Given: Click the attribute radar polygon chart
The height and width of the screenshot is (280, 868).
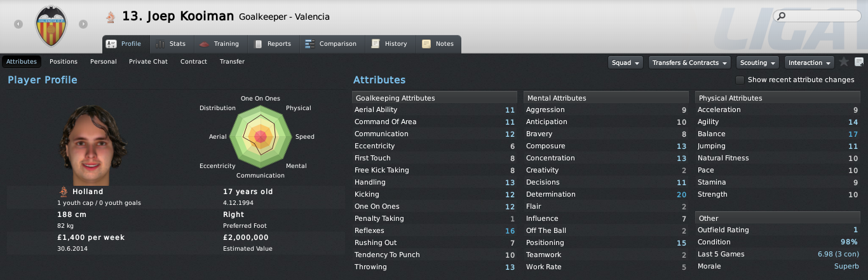Looking at the screenshot, I should (260, 136).
